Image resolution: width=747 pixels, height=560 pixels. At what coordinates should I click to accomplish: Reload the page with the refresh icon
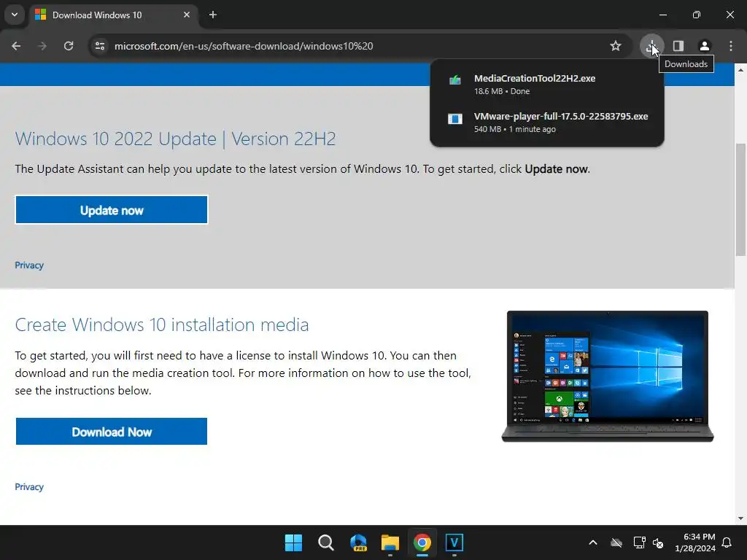[69, 46]
